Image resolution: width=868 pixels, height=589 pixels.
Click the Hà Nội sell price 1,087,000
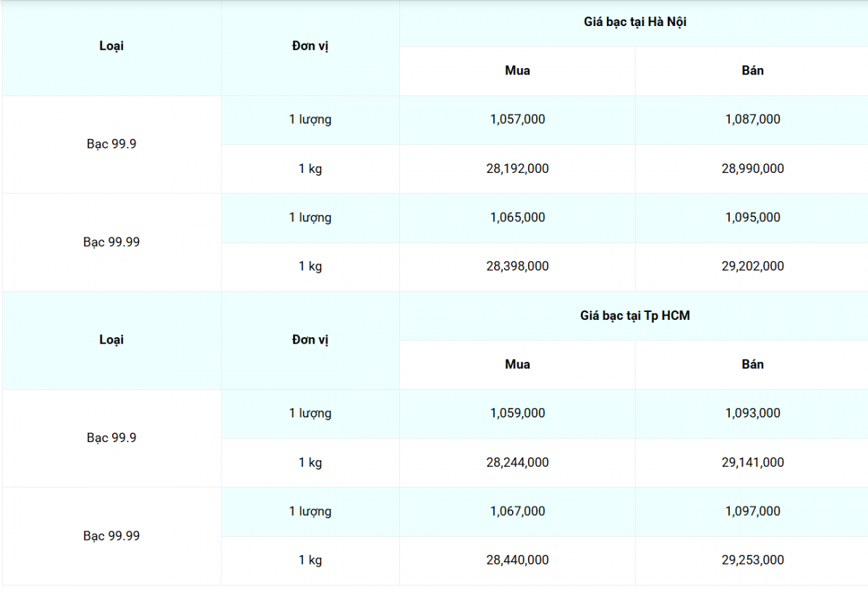752,119
